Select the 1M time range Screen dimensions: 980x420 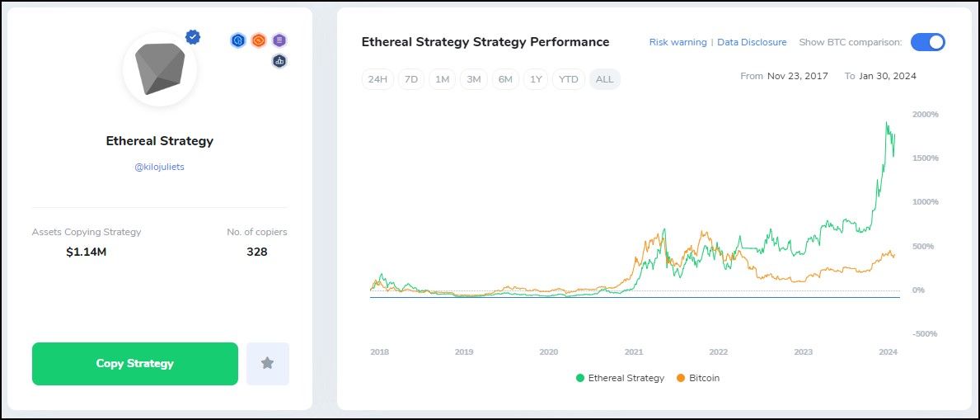coord(443,79)
